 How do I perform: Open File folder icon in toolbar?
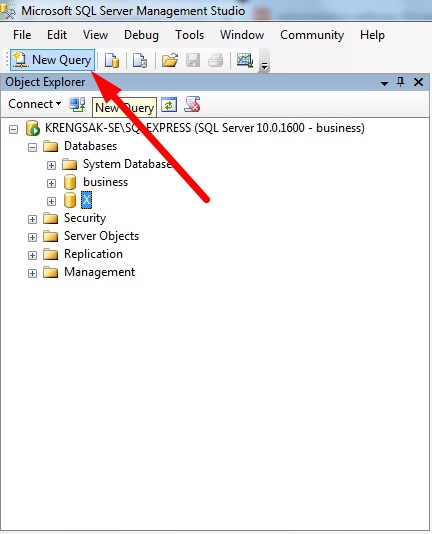[170, 61]
